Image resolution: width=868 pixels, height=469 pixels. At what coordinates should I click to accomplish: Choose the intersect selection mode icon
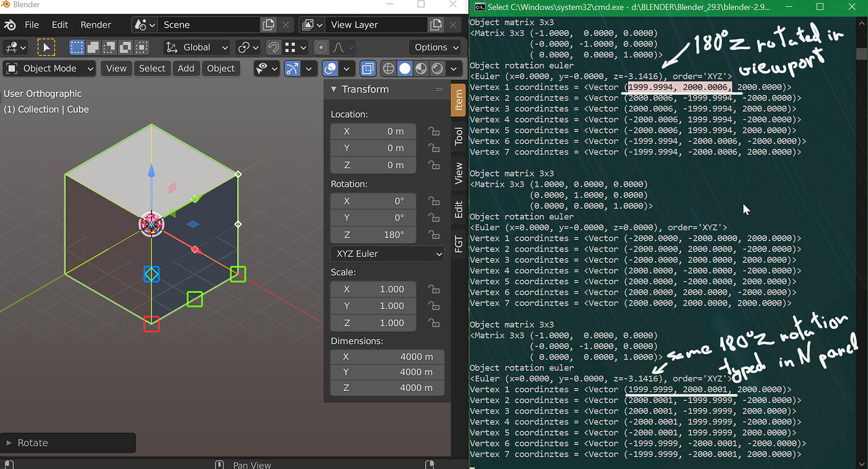[x=126, y=47]
